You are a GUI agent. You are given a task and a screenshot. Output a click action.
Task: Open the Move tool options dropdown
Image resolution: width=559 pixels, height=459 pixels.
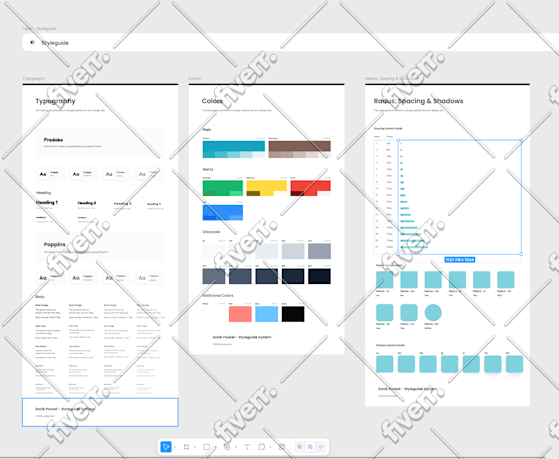(175, 447)
